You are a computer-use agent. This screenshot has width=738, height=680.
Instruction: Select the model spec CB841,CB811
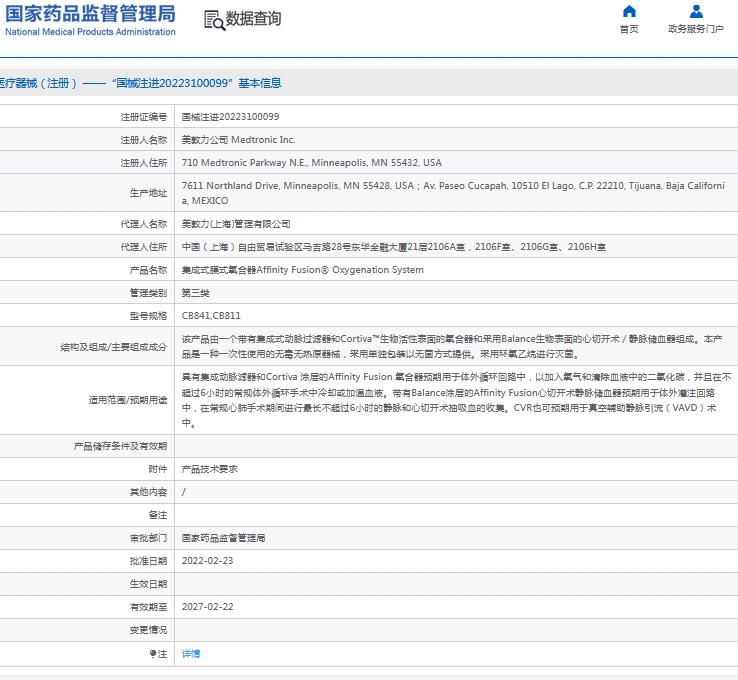coord(211,316)
